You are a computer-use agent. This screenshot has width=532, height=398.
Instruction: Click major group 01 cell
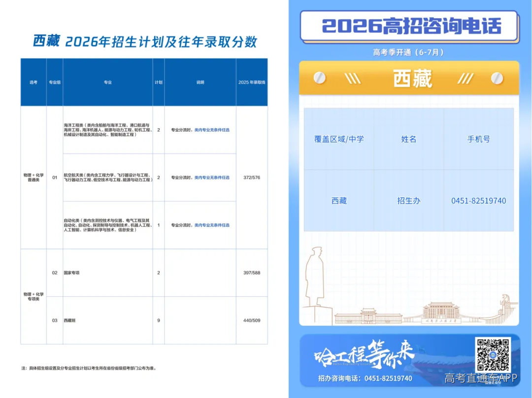point(55,177)
